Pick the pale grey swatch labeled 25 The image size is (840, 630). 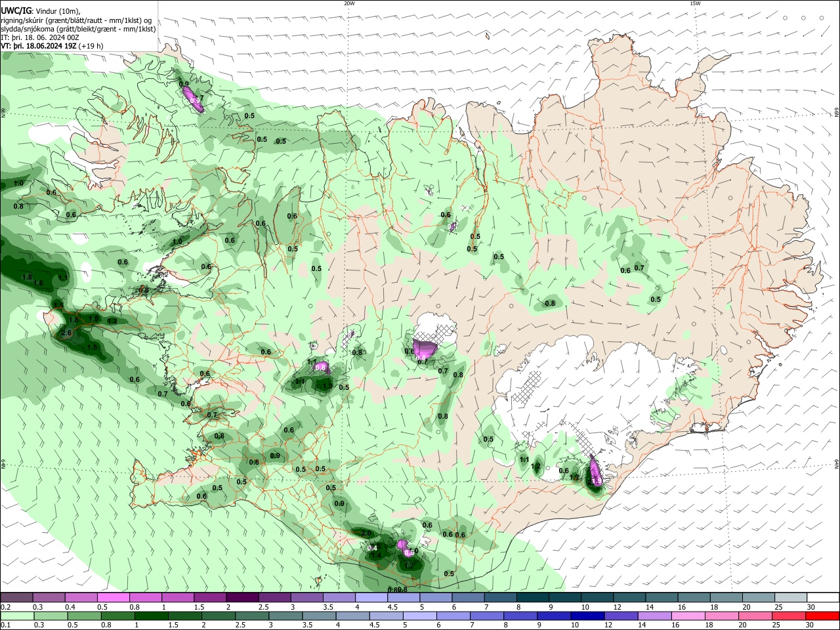(791, 597)
